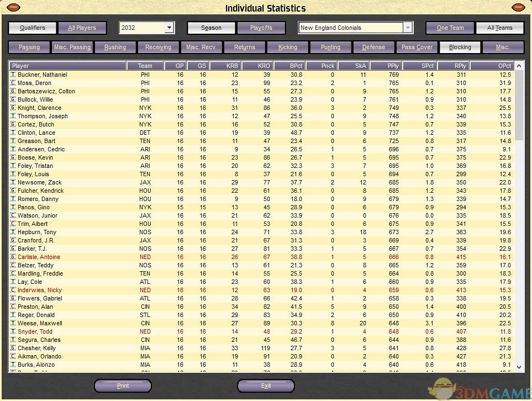Switch to the Pass Cover tab
This screenshot has width=532, height=401.
pyautogui.click(x=417, y=47)
